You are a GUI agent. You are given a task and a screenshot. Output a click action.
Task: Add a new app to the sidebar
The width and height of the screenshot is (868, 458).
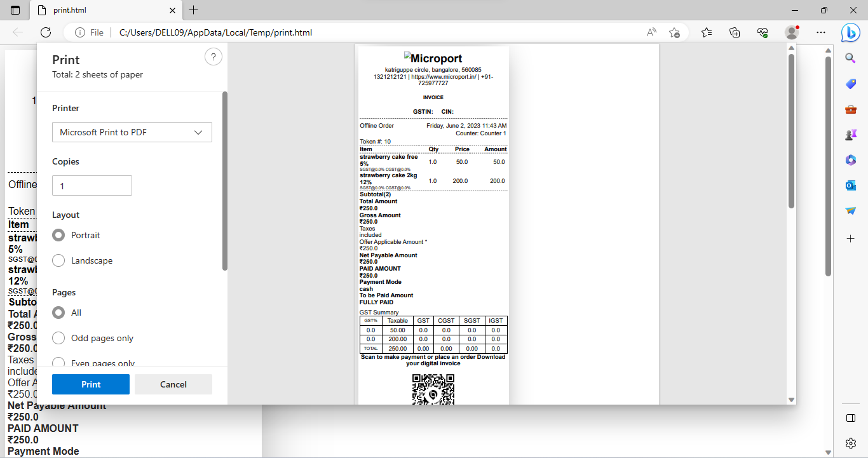pos(851,239)
